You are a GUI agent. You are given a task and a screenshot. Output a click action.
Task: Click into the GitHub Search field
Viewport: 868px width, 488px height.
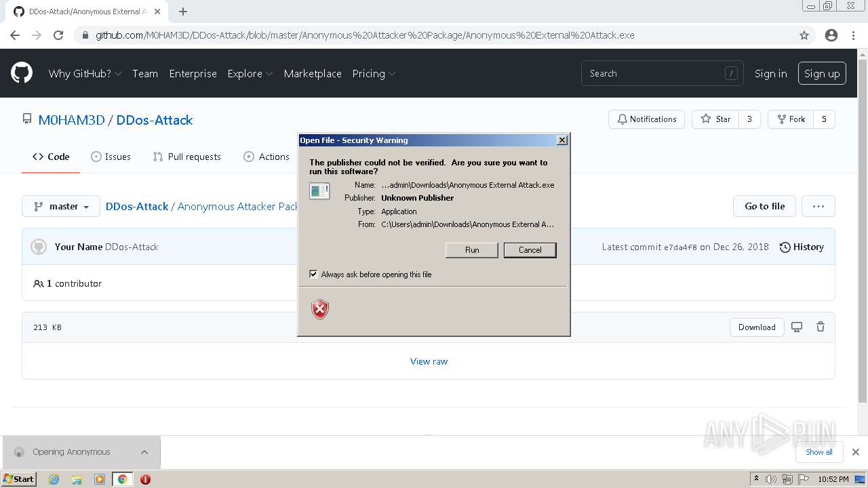tap(662, 73)
